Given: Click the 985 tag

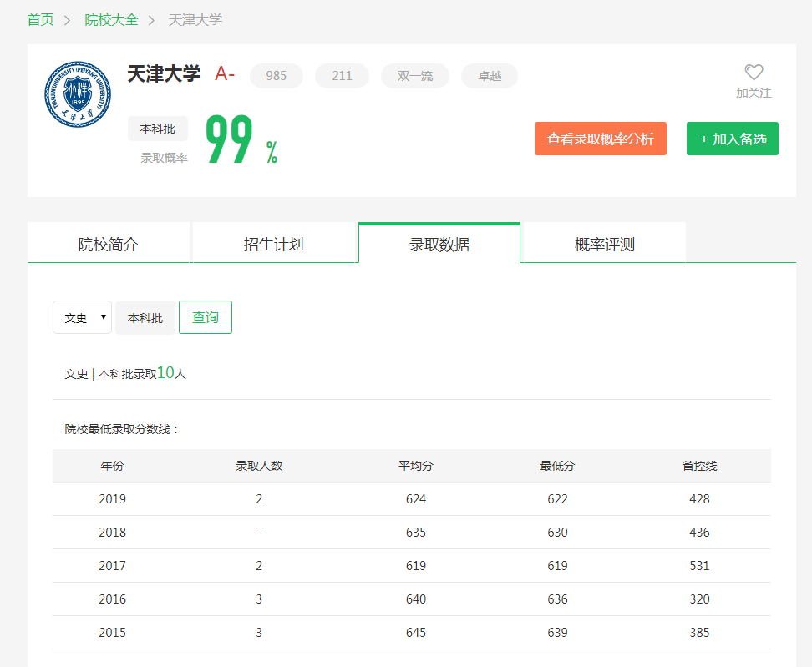Looking at the screenshot, I should (x=276, y=76).
